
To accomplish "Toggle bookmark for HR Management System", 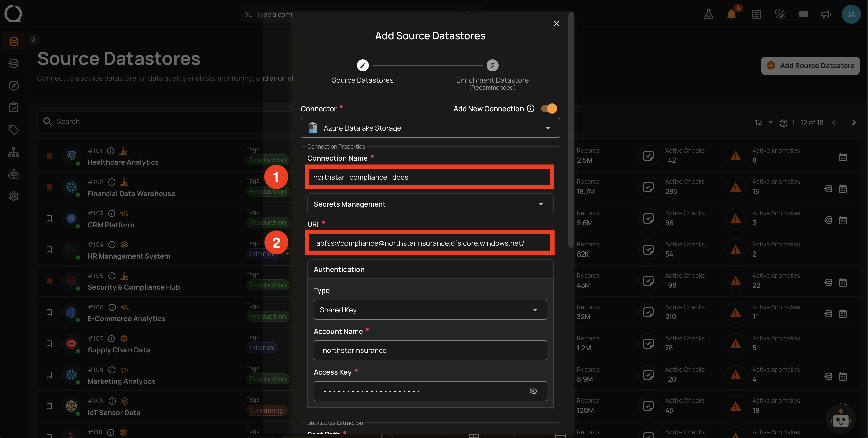I will tap(49, 249).
